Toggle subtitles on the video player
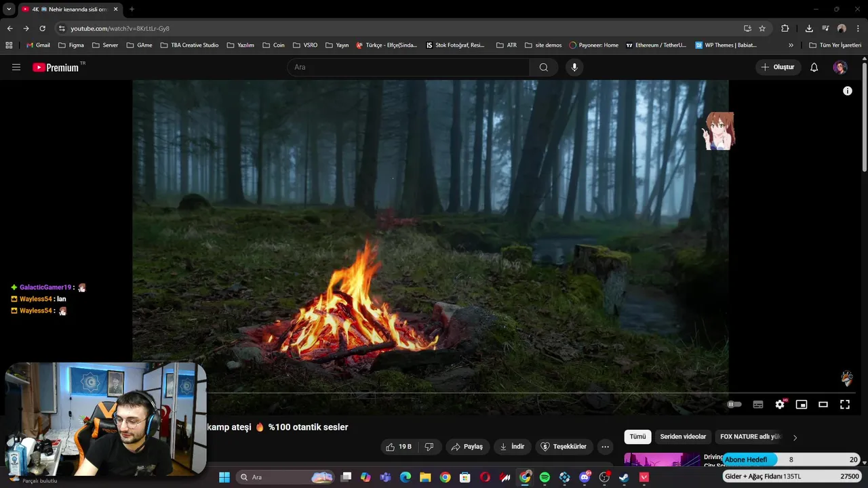 [758, 405]
